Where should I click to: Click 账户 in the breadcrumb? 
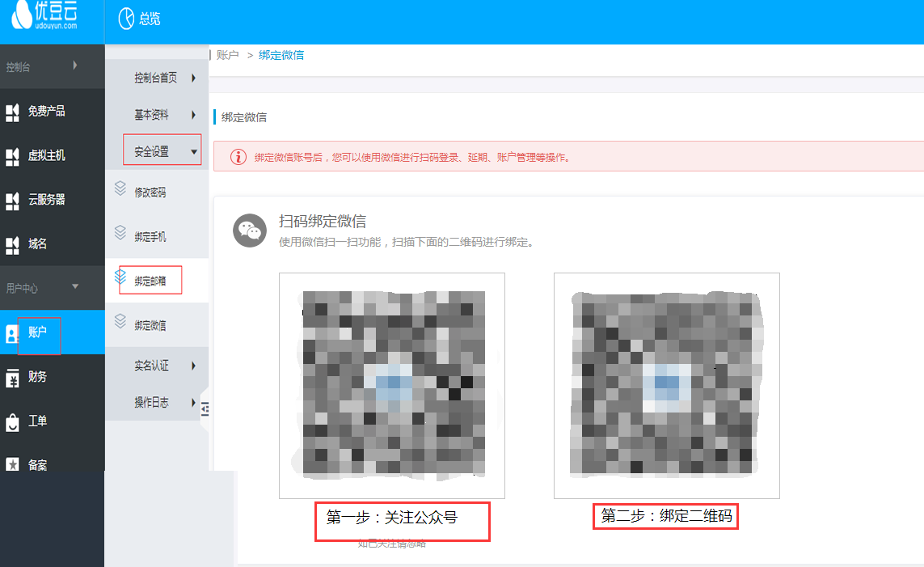click(x=227, y=55)
